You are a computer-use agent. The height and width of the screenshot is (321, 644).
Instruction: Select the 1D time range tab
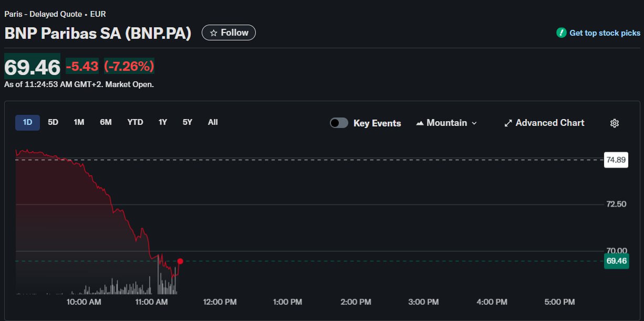point(27,122)
